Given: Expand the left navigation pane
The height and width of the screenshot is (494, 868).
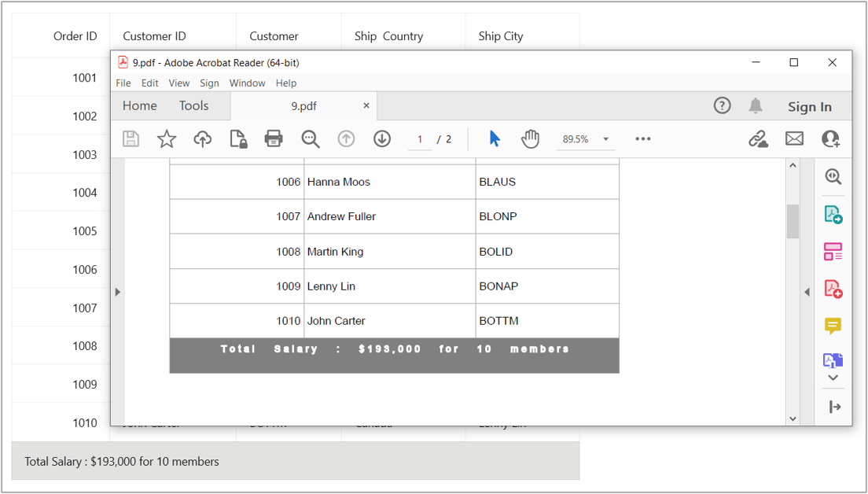Looking at the screenshot, I should pyautogui.click(x=118, y=292).
